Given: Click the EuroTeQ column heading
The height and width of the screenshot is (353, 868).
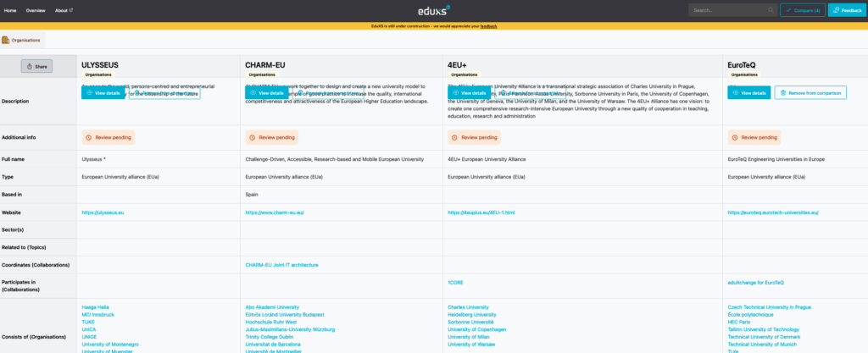Looking at the screenshot, I should pos(741,64).
